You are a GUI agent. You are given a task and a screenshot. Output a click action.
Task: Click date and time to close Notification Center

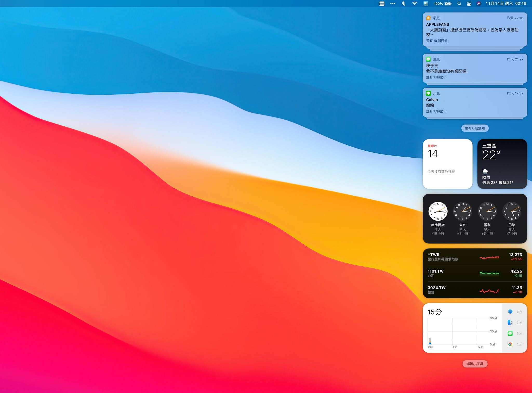pos(506,4)
